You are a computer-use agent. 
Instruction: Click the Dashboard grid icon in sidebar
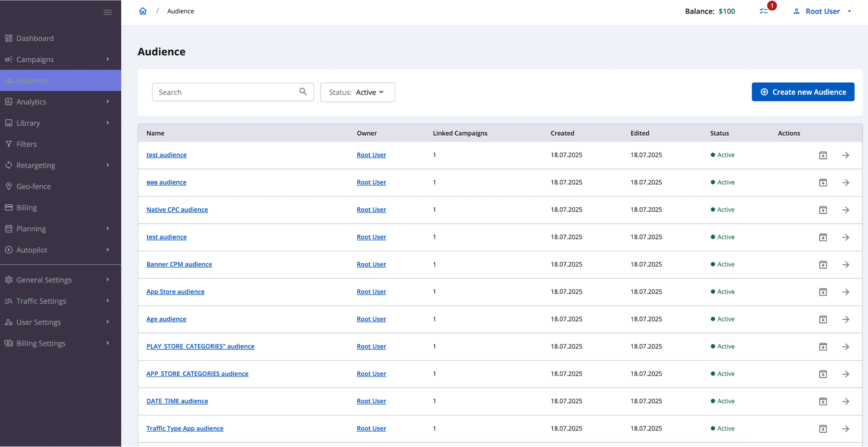point(8,38)
